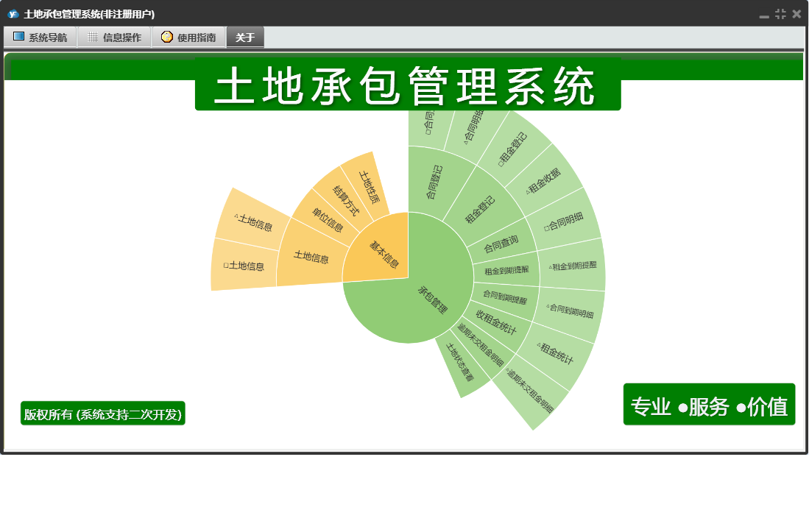This screenshot has height=532, width=809.
Task: Open the 信息操作 menu tab
Action: click(115, 37)
